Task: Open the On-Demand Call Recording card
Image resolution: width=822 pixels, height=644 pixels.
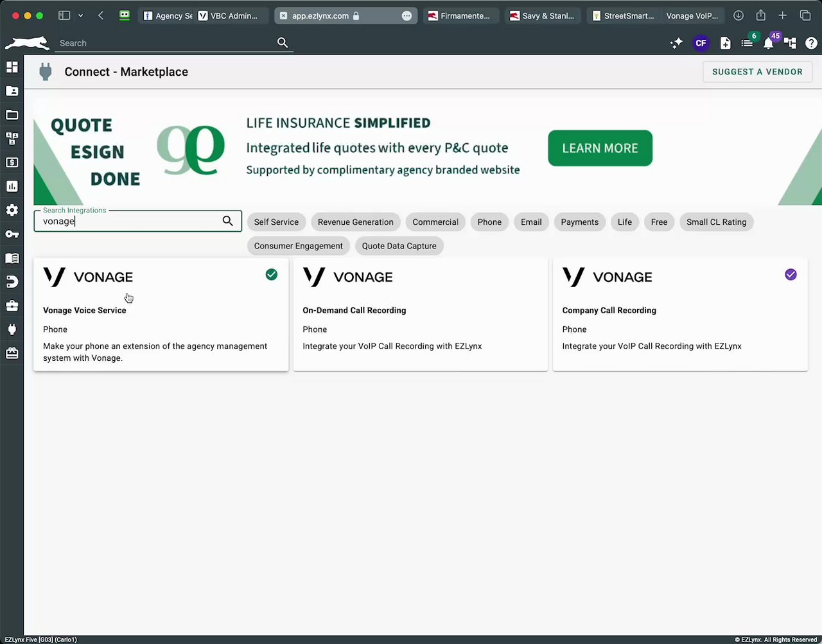Action: [x=421, y=315]
